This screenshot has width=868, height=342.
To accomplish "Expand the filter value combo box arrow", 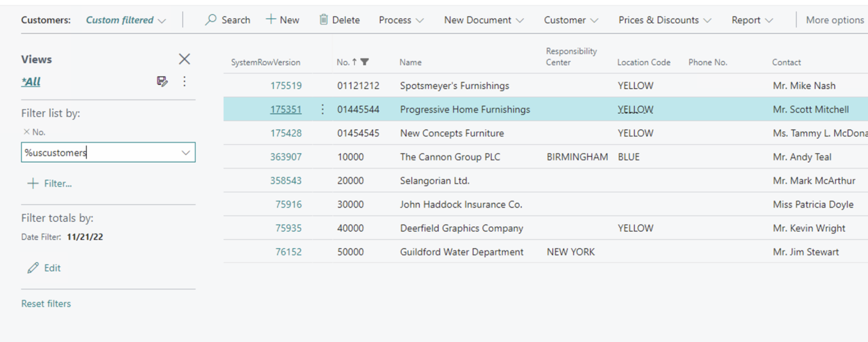I will point(185,153).
